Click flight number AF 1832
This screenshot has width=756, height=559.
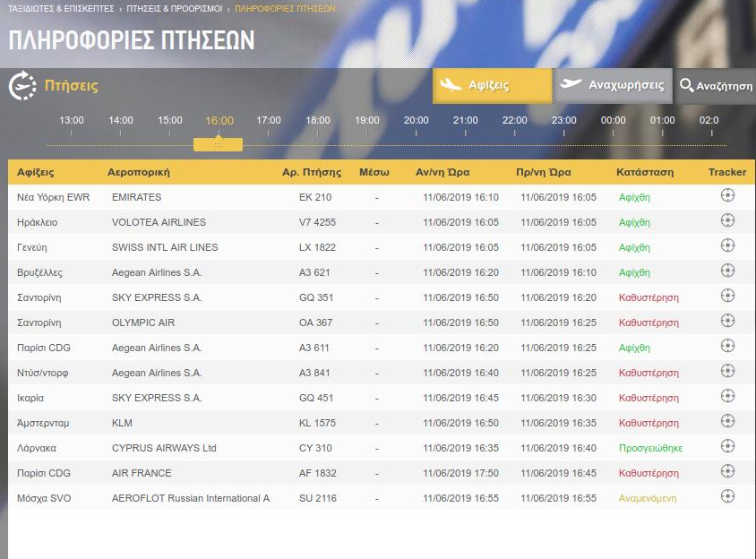[318, 473]
